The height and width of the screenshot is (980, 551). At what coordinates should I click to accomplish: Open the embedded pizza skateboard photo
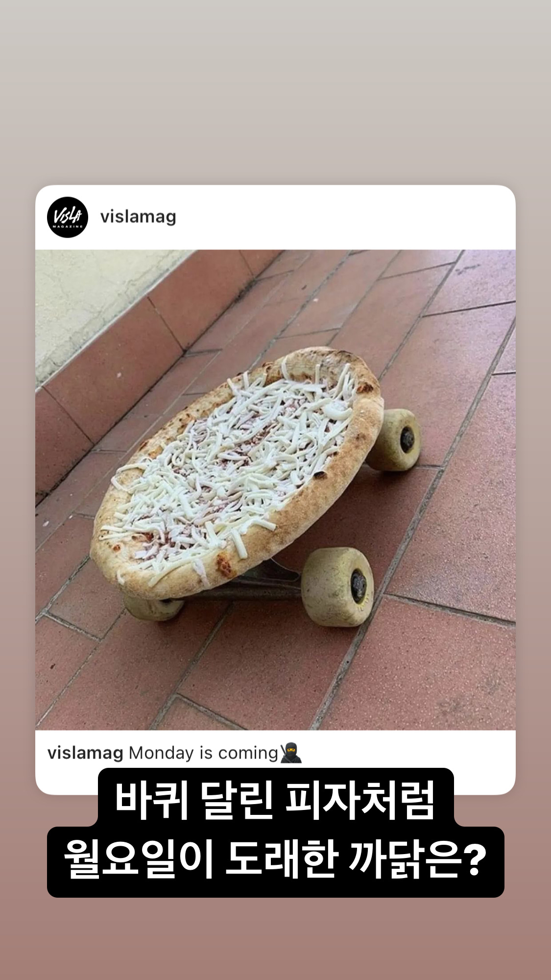(275, 490)
